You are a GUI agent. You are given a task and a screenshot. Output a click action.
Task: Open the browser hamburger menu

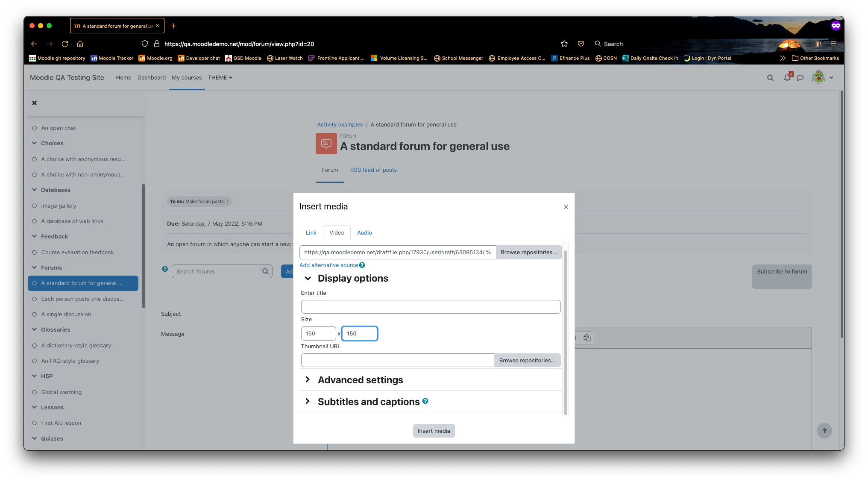coord(834,44)
